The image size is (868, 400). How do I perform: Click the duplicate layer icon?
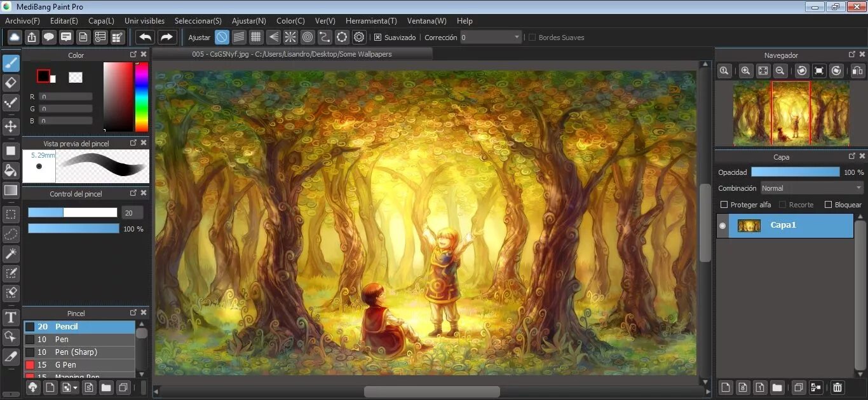(799, 387)
